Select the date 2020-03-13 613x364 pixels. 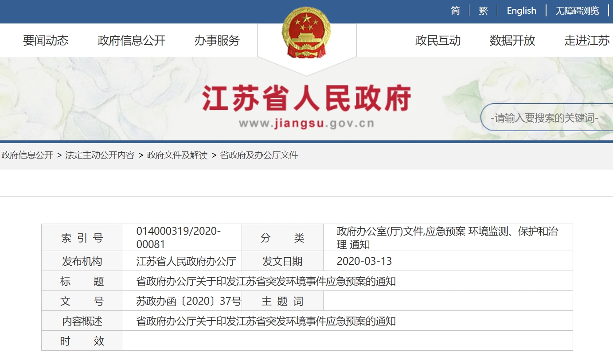pyautogui.click(x=364, y=261)
